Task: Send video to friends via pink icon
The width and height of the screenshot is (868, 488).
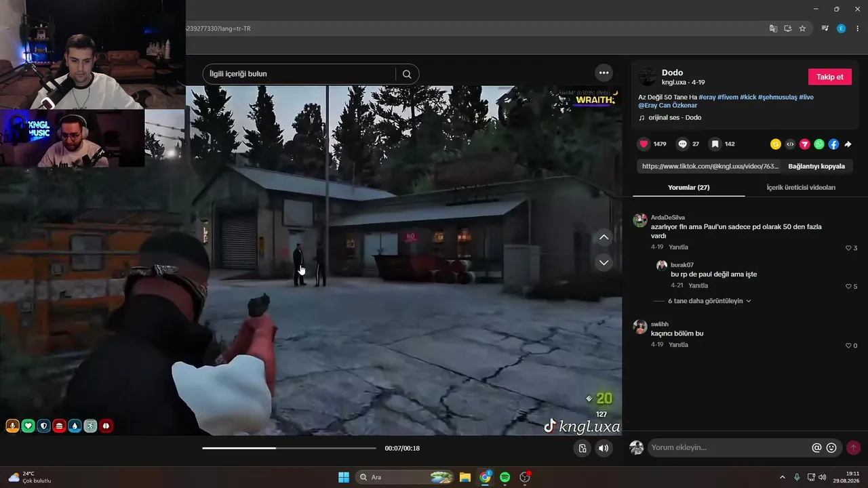Action: coord(804,144)
